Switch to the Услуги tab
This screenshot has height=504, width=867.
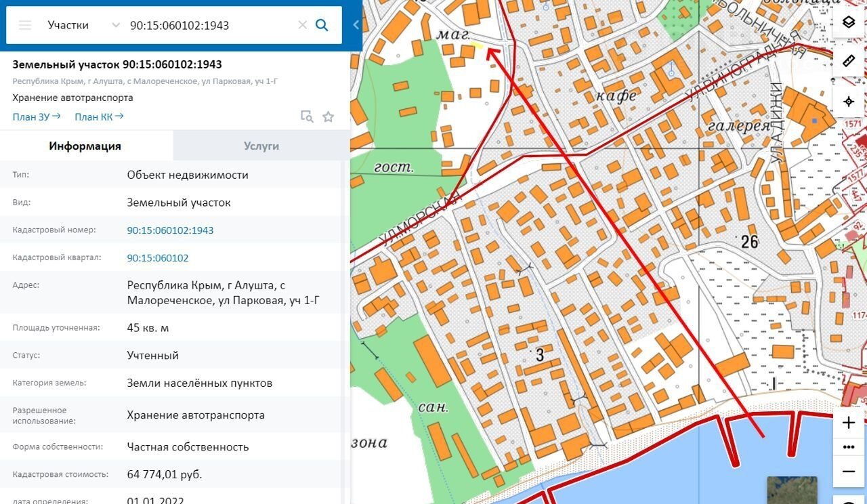[x=261, y=146]
